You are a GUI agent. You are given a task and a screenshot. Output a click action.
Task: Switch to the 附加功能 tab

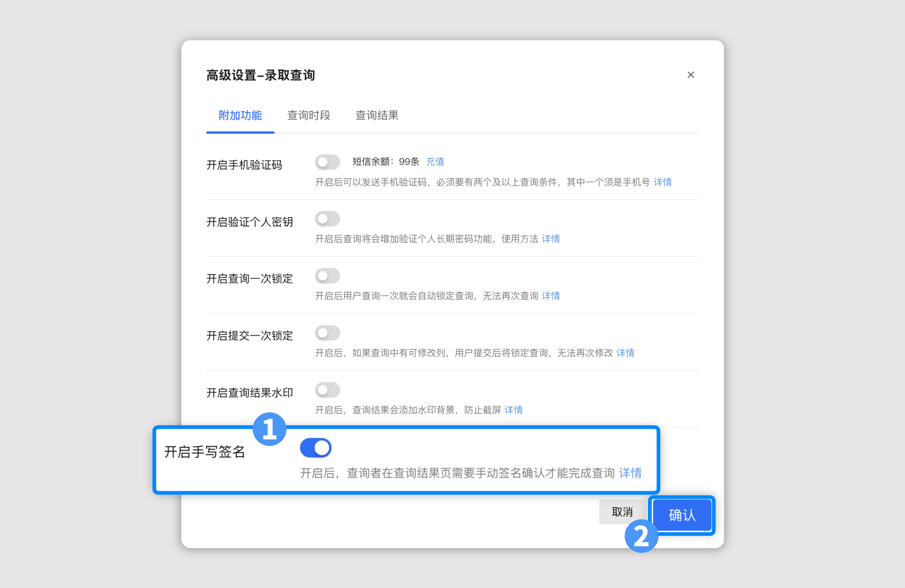click(x=240, y=115)
